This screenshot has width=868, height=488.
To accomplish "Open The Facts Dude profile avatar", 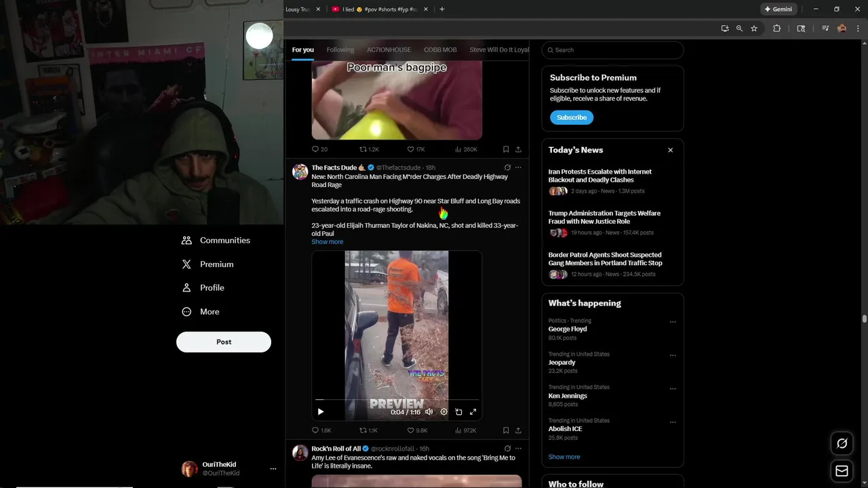I will click(x=300, y=171).
